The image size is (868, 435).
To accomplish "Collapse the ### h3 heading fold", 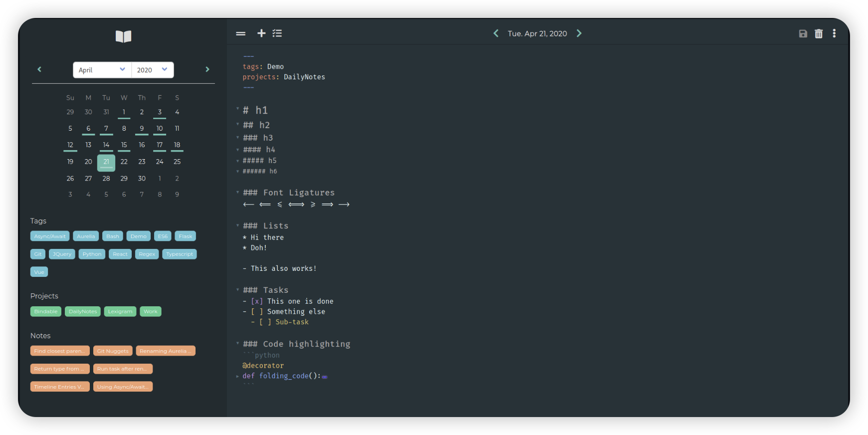I will tap(237, 137).
